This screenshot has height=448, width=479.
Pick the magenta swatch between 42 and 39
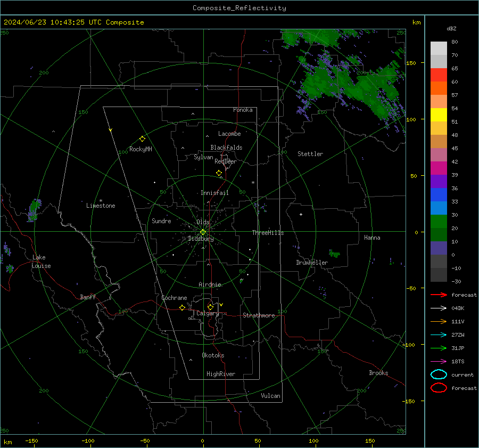pos(439,168)
